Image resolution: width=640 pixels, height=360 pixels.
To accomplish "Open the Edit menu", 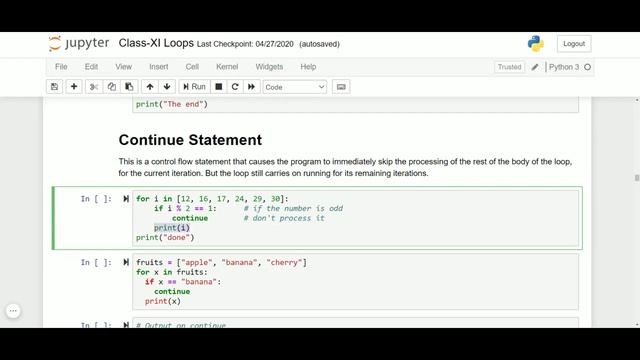I will (91, 67).
